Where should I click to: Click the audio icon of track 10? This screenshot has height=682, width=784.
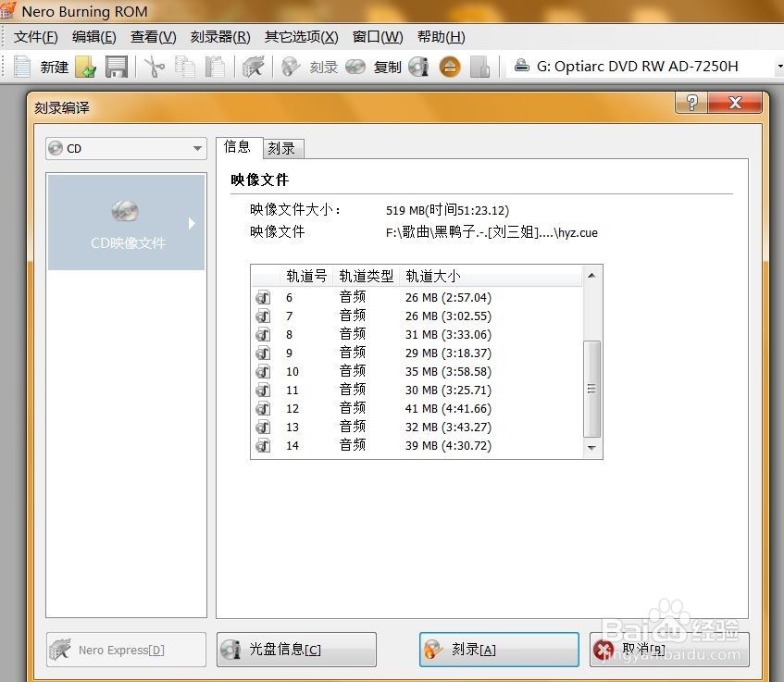click(x=263, y=371)
